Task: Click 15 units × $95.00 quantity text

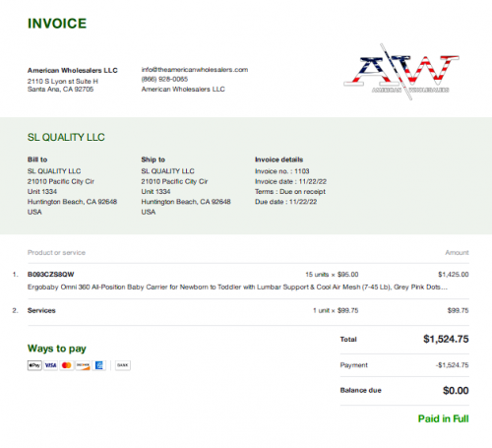Action: [332, 275]
